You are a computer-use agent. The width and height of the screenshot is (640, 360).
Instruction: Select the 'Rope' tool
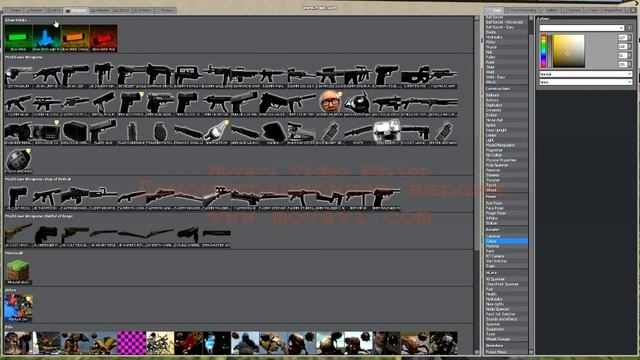(x=506, y=62)
